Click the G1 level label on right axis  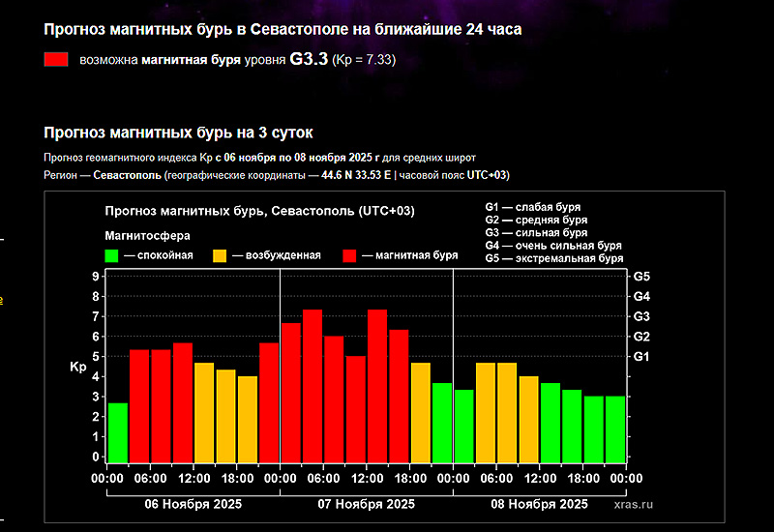641,356
